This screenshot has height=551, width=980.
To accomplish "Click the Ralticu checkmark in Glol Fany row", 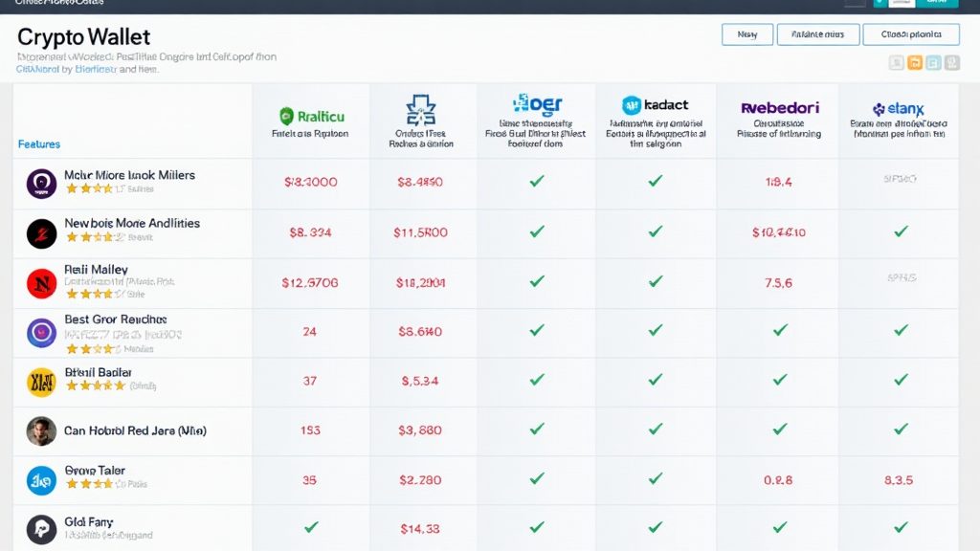I will (311, 528).
